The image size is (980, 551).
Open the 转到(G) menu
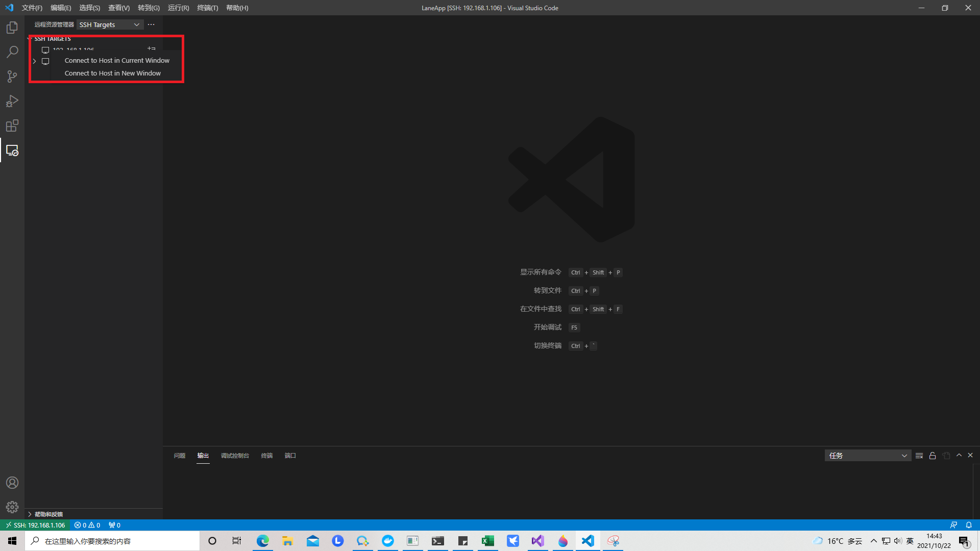point(149,8)
